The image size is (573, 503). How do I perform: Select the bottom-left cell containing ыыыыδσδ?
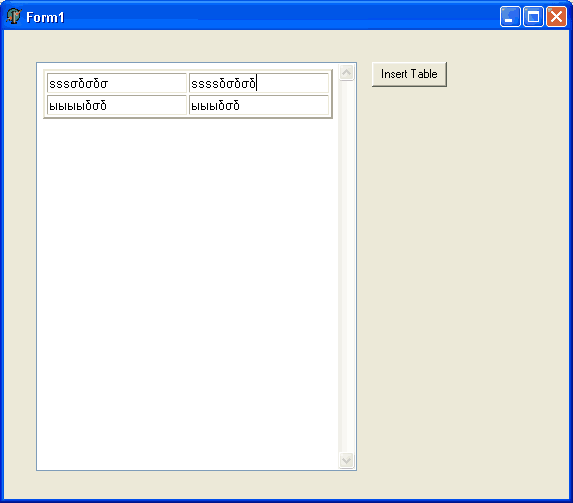click(117, 105)
